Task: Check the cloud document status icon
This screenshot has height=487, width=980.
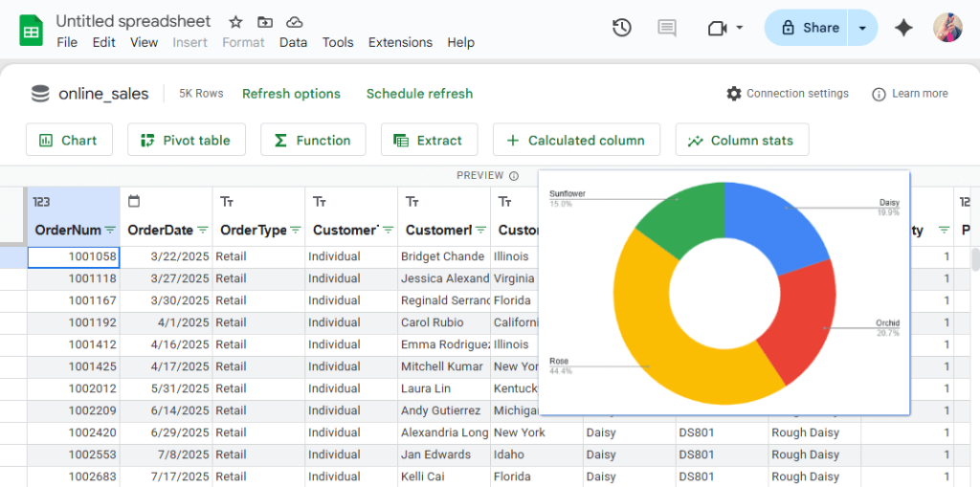Action: [295, 21]
